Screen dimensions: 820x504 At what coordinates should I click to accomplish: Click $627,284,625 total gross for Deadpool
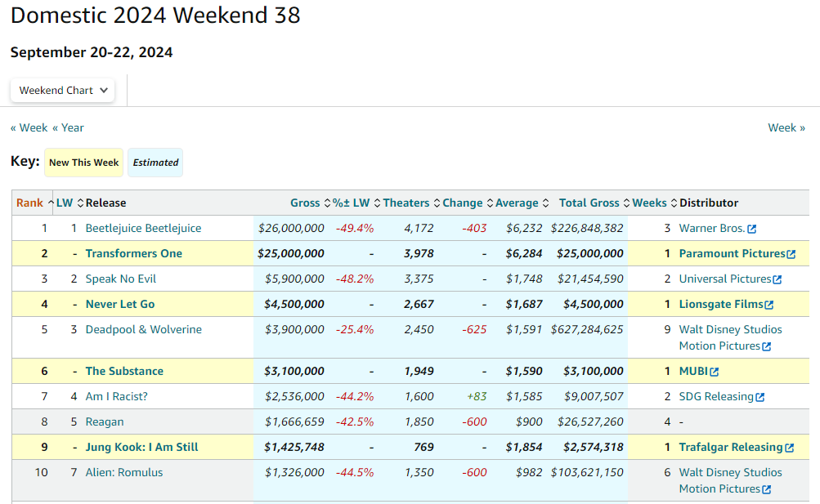click(x=587, y=329)
